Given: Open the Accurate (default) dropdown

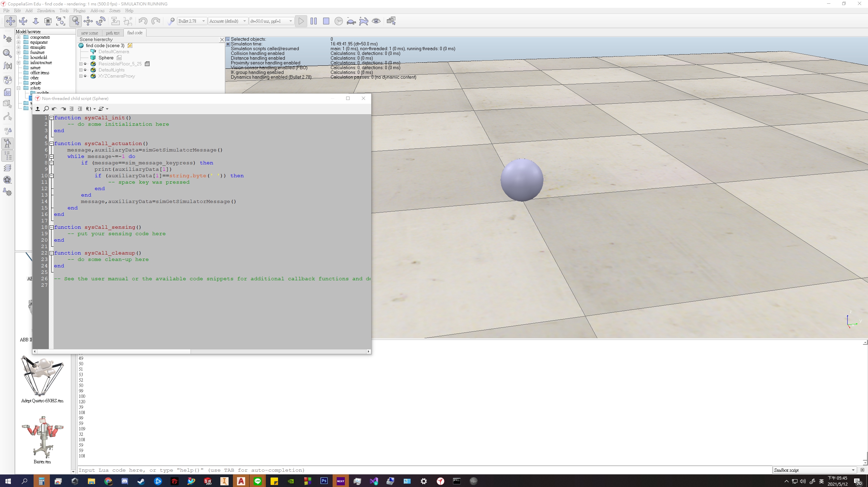Looking at the screenshot, I should click(x=228, y=21).
